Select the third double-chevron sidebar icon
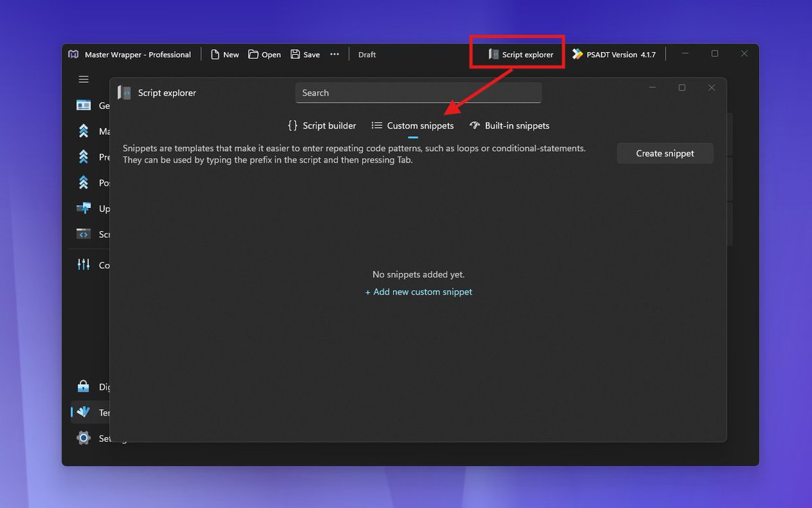Screen dimensions: 812x508 coord(83,182)
